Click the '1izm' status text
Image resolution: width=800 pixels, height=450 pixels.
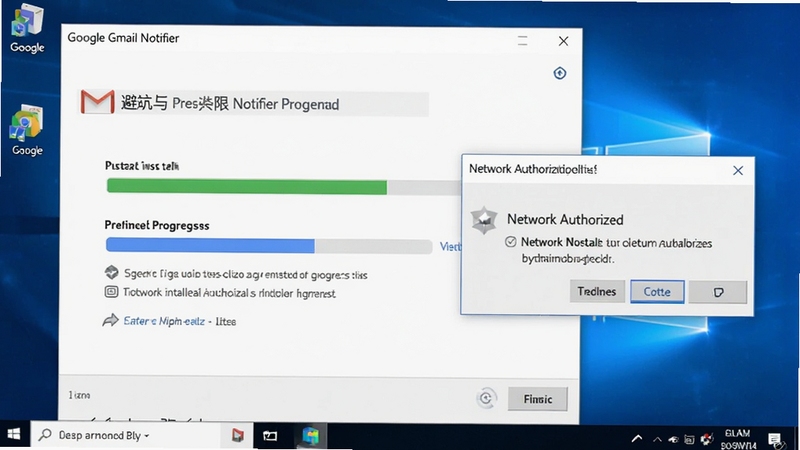(x=79, y=395)
